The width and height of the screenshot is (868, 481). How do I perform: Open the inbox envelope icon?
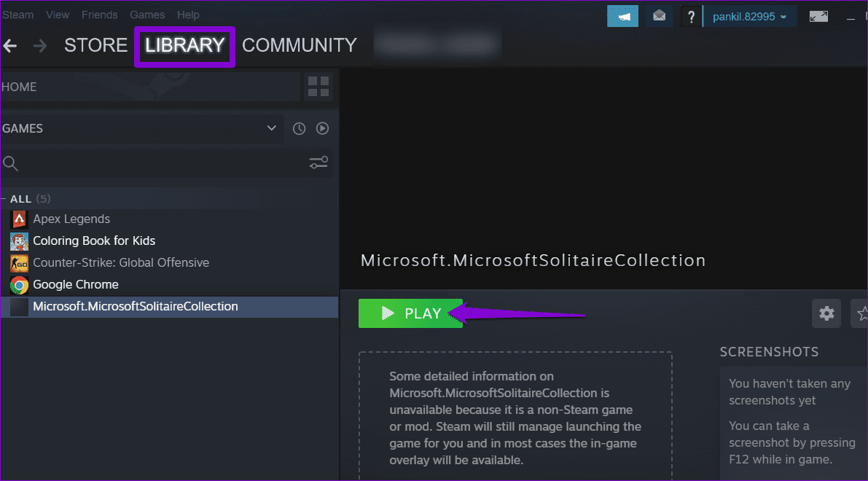pyautogui.click(x=659, y=16)
